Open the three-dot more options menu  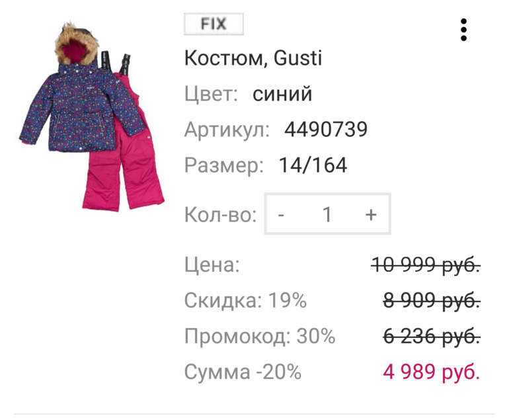click(464, 30)
